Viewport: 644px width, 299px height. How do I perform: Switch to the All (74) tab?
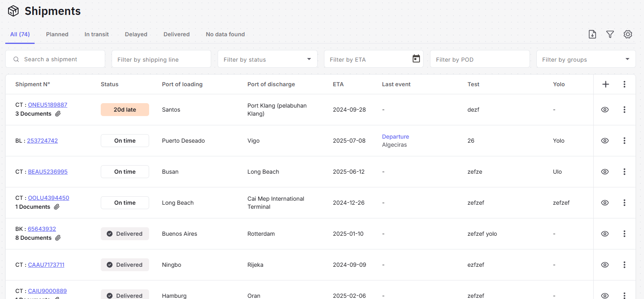coord(20,34)
